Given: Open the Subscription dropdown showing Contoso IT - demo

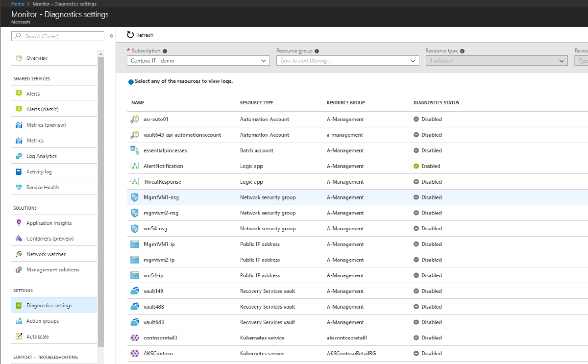Looking at the screenshot, I should pyautogui.click(x=198, y=61).
